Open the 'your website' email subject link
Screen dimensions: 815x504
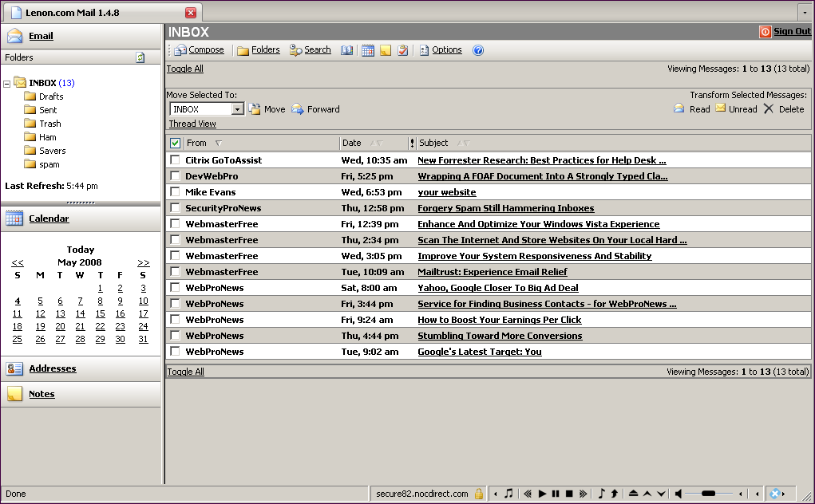tap(446, 192)
